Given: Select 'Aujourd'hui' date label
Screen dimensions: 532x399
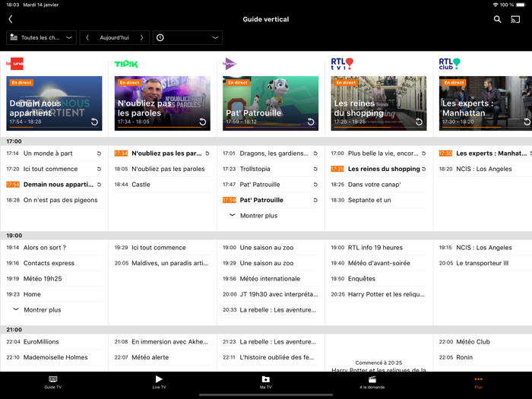Looking at the screenshot, I should click(114, 38).
